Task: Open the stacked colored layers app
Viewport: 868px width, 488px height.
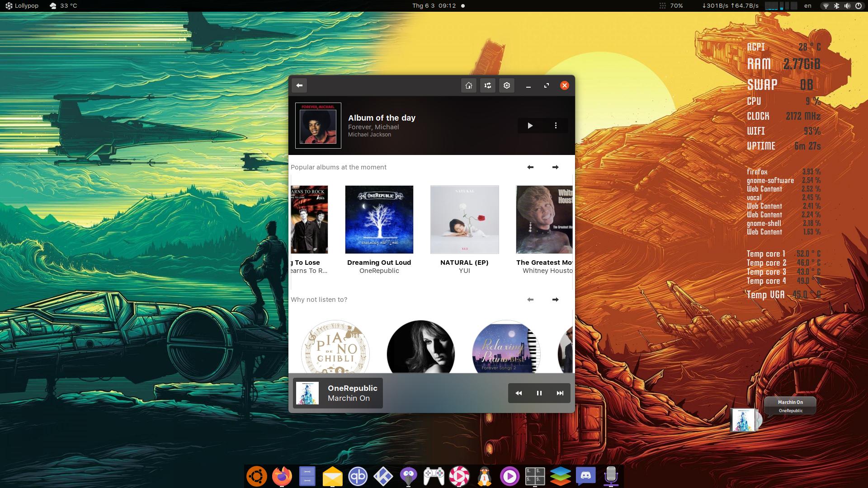Action: 560,476
